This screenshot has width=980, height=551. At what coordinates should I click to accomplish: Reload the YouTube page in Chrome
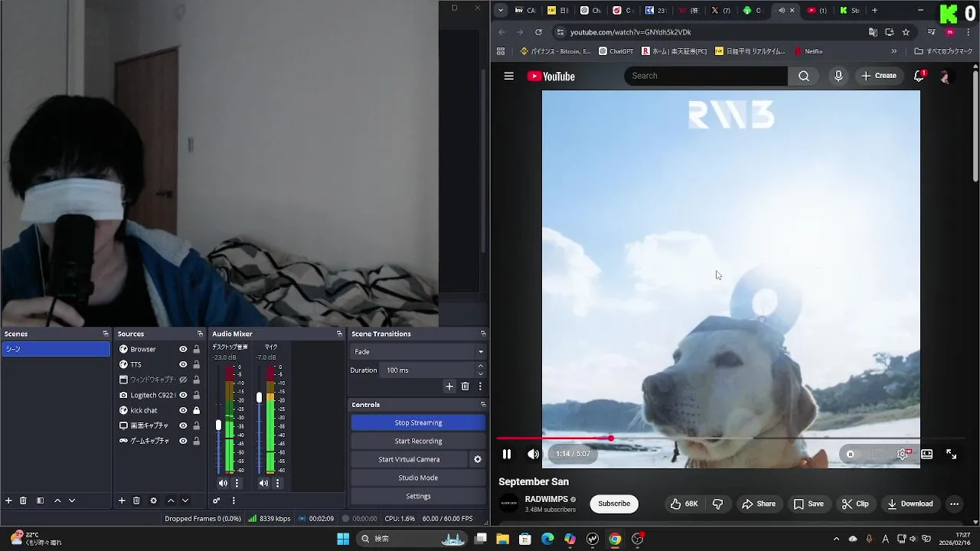click(x=538, y=32)
